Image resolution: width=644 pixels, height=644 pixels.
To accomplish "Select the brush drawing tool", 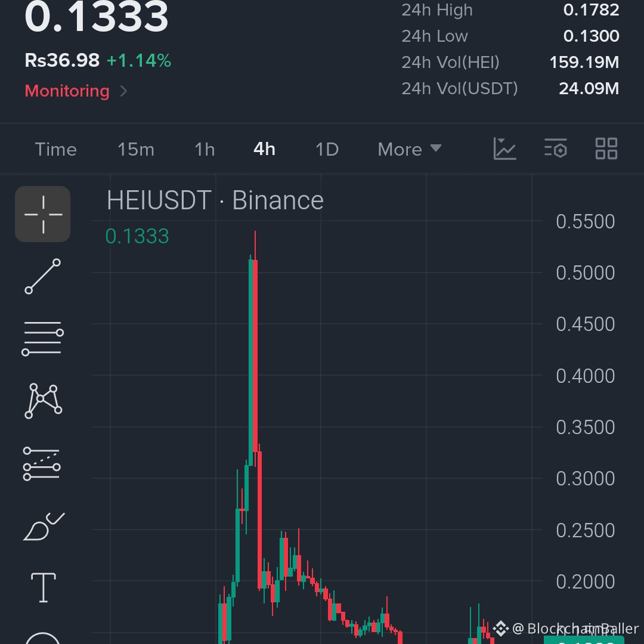I will coord(44,526).
